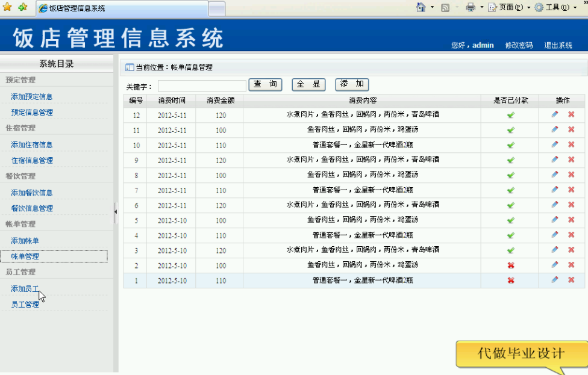Click the 消费时间 column header
The image size is (588, 375).
[171, 101]
